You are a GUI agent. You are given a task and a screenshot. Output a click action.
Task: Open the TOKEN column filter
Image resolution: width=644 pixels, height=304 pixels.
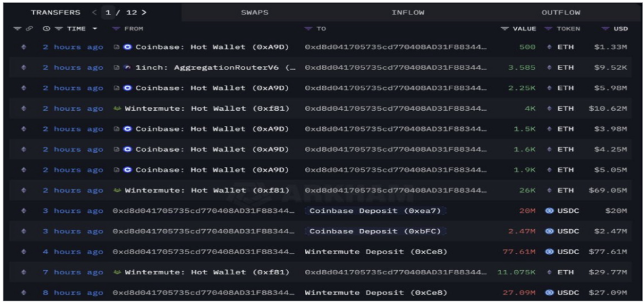[x=548, y=29]
